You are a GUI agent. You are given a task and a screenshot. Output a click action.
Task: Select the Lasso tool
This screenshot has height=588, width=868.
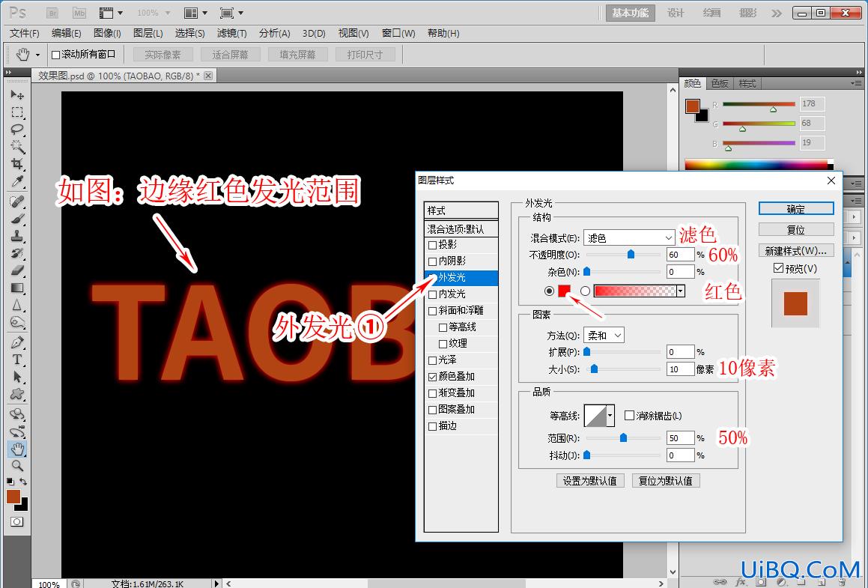[17, 130]
